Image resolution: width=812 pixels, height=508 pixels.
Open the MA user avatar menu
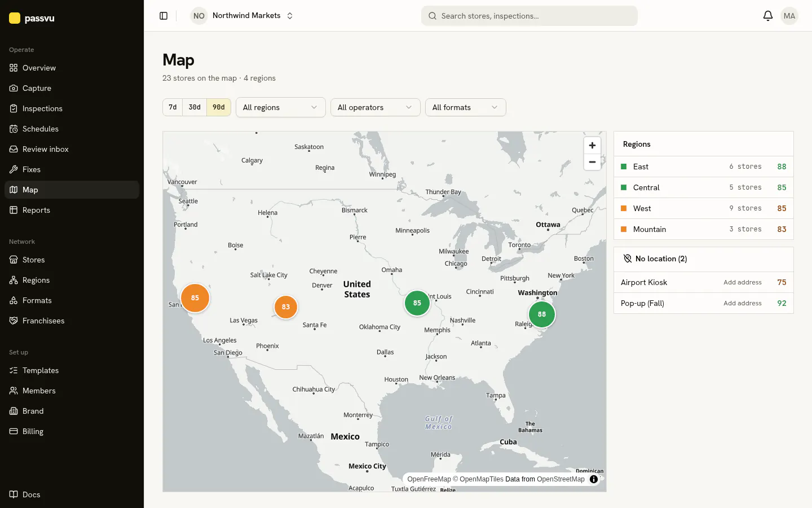(x=789, y=16)
